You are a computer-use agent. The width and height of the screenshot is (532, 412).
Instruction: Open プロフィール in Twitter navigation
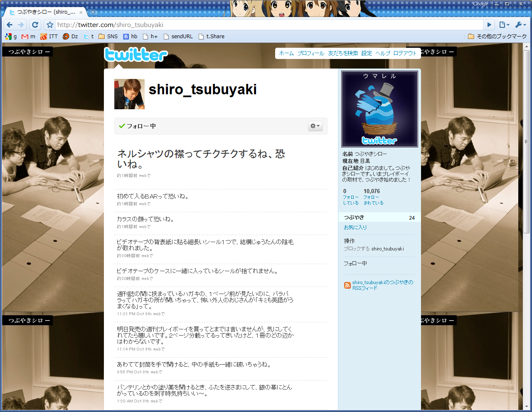(x=311, y=53)
